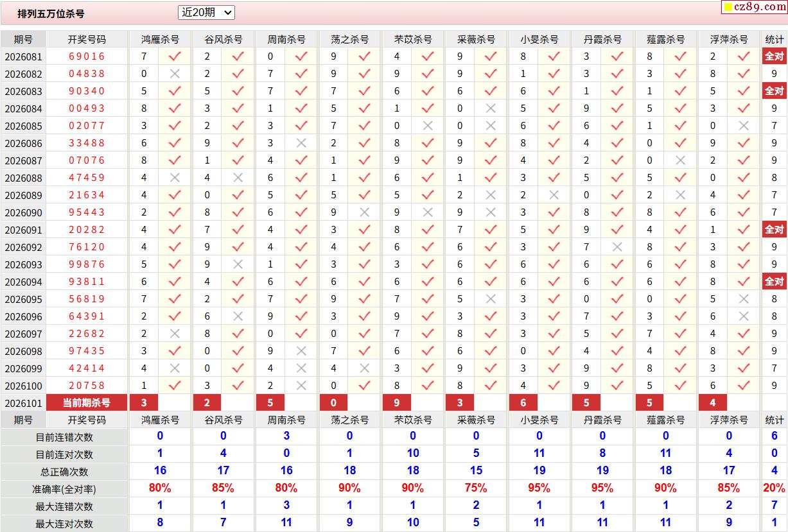This screenshot has height=532, width=788.
Task: Click 谷风杀号 cross mark in row 2026093
Action: click(x=238, y=264)
